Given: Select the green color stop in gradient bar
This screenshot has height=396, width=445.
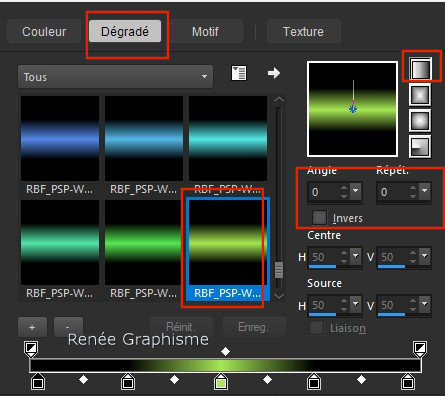Looking at the screenshot, I should coord(220,382).
